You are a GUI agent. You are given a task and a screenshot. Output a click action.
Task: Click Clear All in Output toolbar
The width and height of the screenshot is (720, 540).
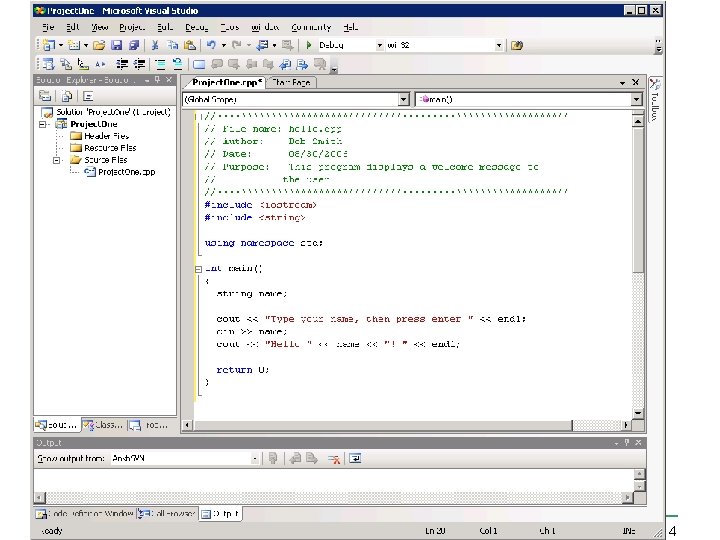(334, 458)
